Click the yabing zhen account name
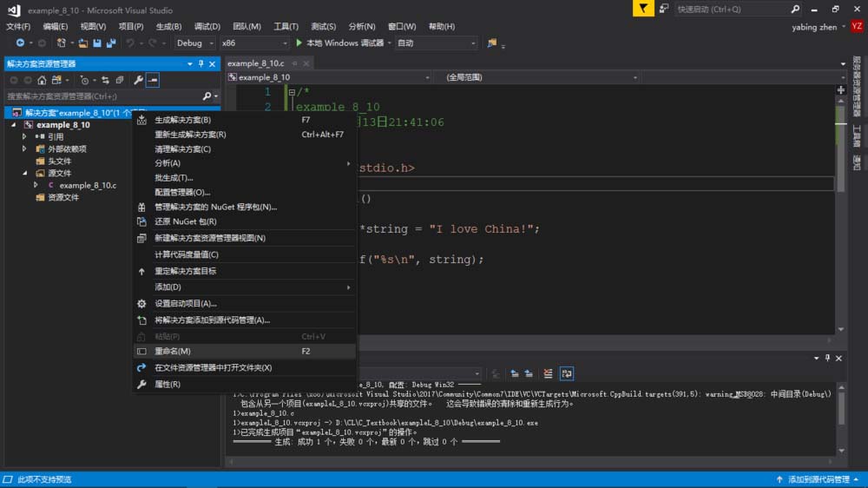Image resolution: width=868 pixels, height=488 pixels. pos(816,27)
